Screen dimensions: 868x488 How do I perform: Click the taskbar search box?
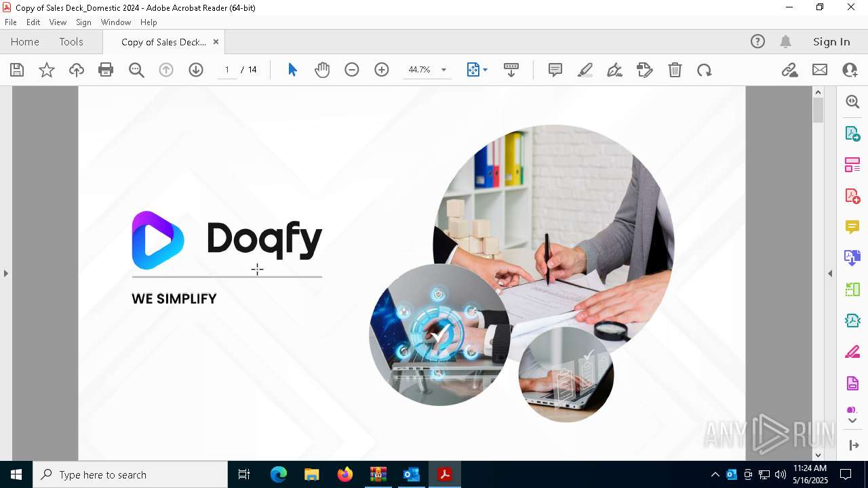[x=130, y=474]
